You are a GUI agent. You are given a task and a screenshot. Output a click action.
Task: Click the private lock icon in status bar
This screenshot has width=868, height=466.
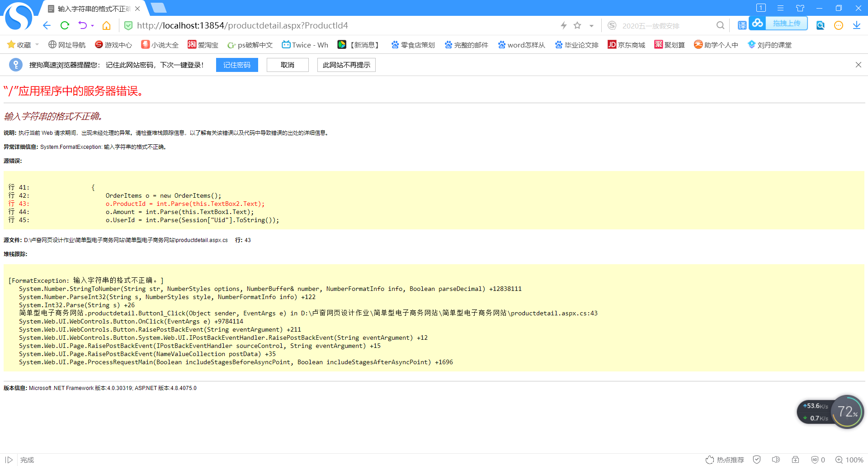(x=795, y=460)
